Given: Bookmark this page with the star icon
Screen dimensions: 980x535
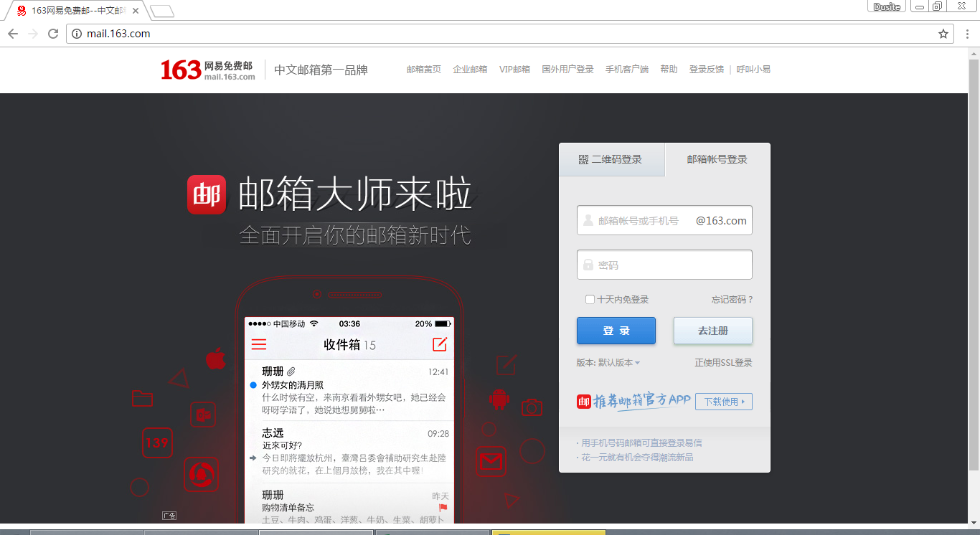Looking at the screenshot, I should [943, 34].
